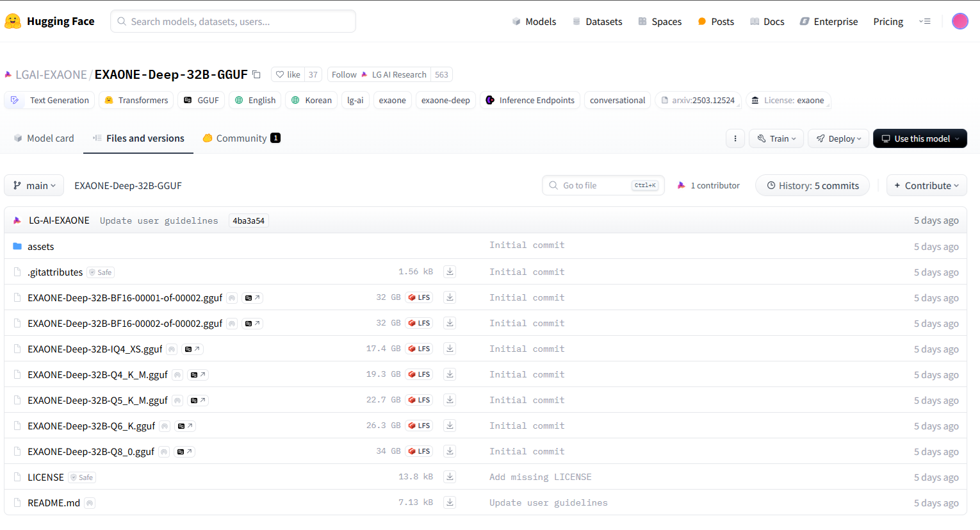Expand the Deploy dropdown
Screen dimensions: 980x530
[x=838, y=138]
